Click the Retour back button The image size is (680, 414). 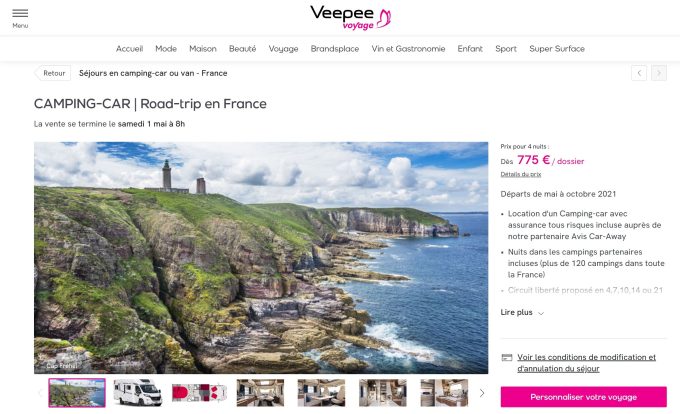tap(52, 73)
